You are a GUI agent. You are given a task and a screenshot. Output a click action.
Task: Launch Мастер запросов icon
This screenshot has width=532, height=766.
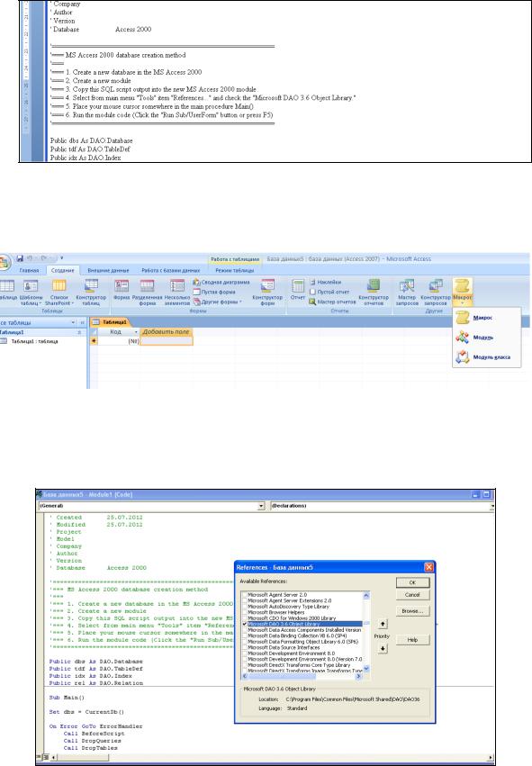pyautogui.click(x=407, y=293)
